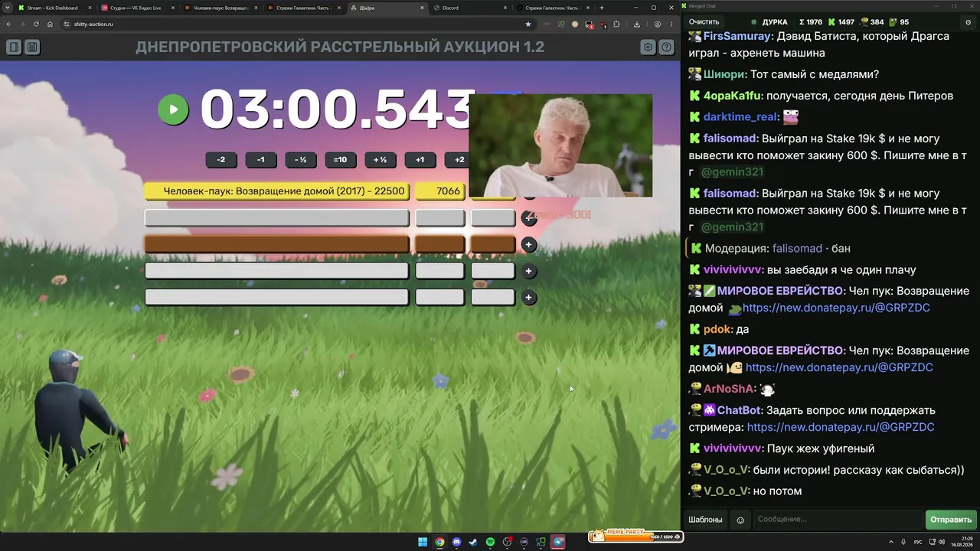Click the username darktime_real in chat
The image size is (980, 551).
pos(740,117)
